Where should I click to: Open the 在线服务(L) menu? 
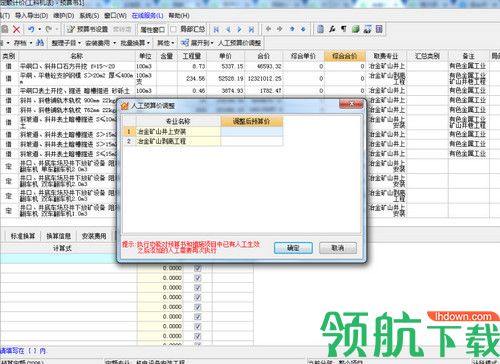pyautogui.click(x=147, y=15)
